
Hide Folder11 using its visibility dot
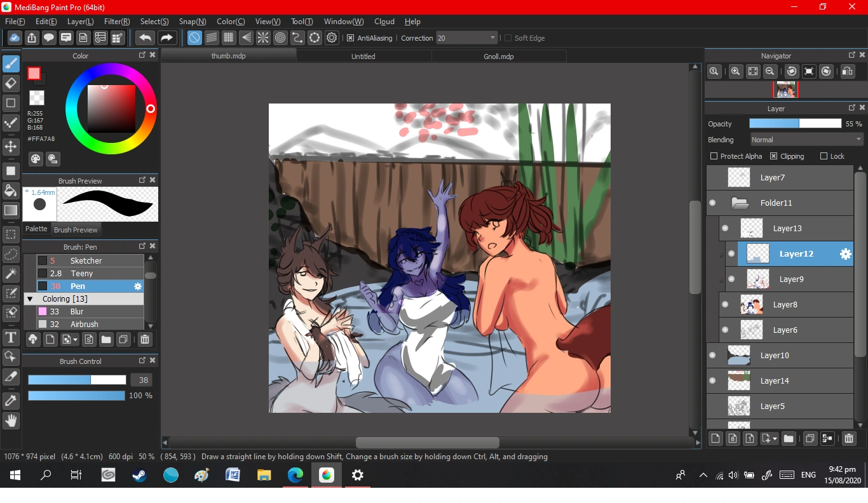coord(712,203)
